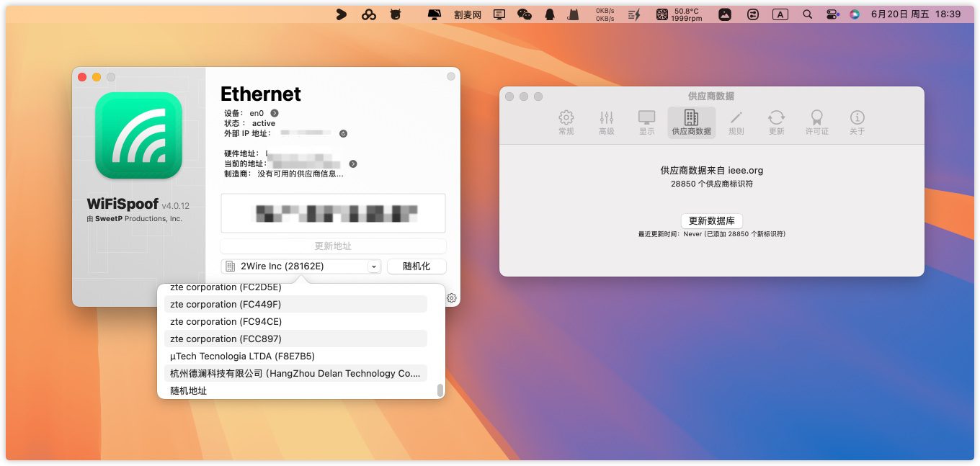The image size is (980, 466).
Task: Select zte corporation (FC94CE)
Action: click(295, 322)
